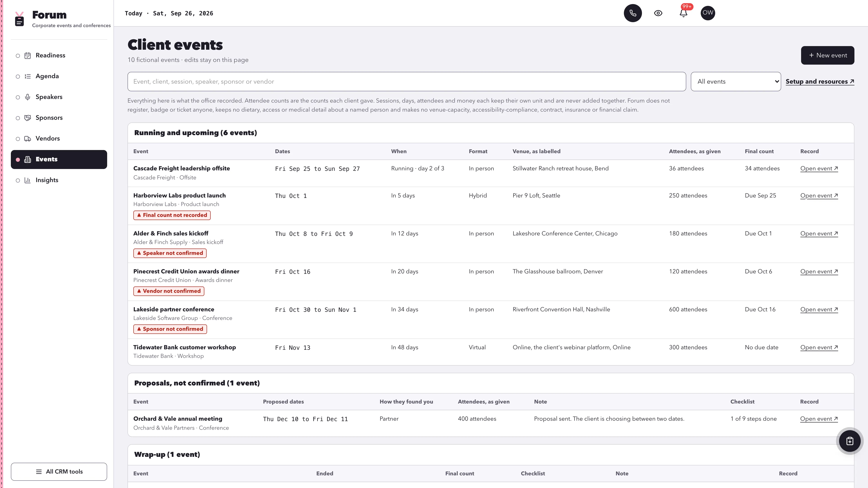Open event for Pinecrest Credit Union awards dinner
This screenshot has height=488, width=868.
(819, 271)
